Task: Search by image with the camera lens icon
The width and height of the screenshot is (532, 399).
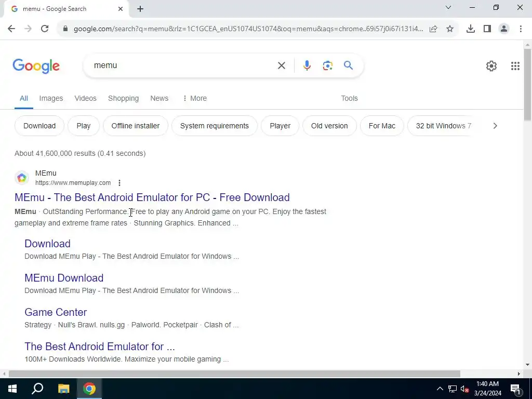Action: [x=327, y=65]
